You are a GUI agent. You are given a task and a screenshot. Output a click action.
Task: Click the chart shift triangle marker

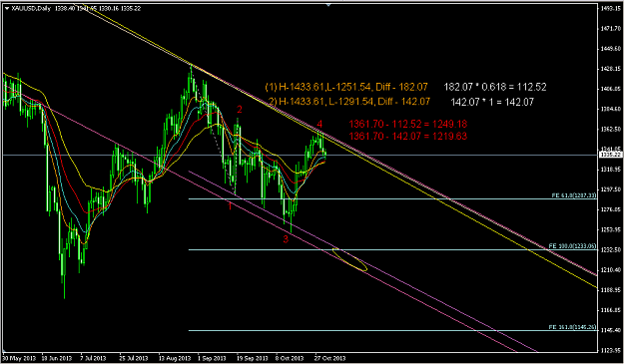[328, 5]
